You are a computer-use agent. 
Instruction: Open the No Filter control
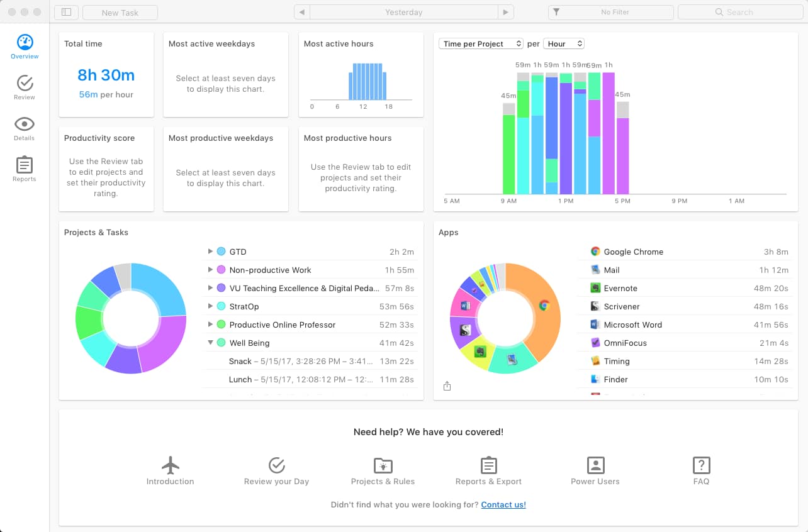click(610, 13)
